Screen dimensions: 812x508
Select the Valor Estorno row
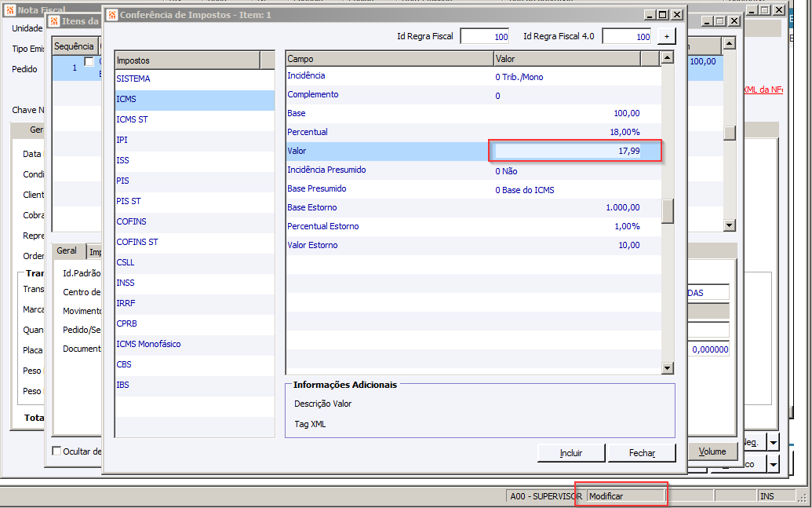point(473,245)
